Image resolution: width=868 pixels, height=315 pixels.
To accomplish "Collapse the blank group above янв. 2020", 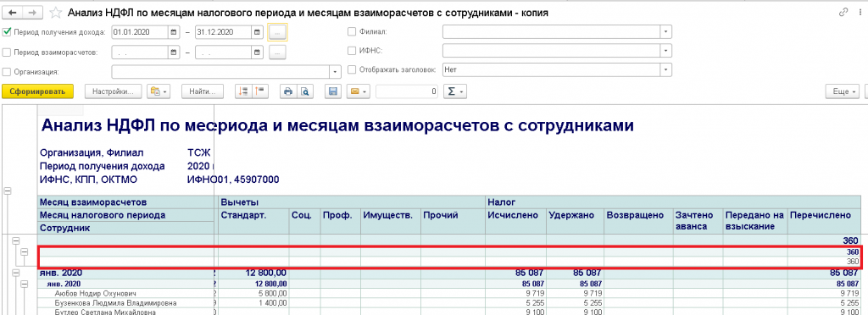I will coord(15,240).
